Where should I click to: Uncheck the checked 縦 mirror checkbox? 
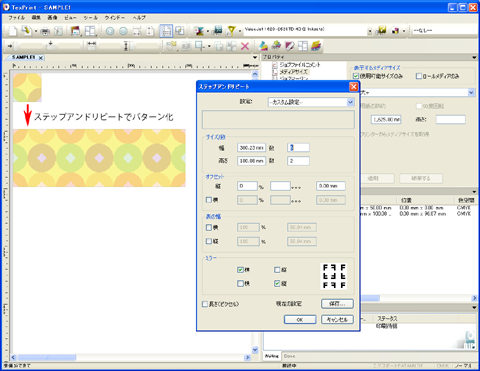tap(277, 283)
